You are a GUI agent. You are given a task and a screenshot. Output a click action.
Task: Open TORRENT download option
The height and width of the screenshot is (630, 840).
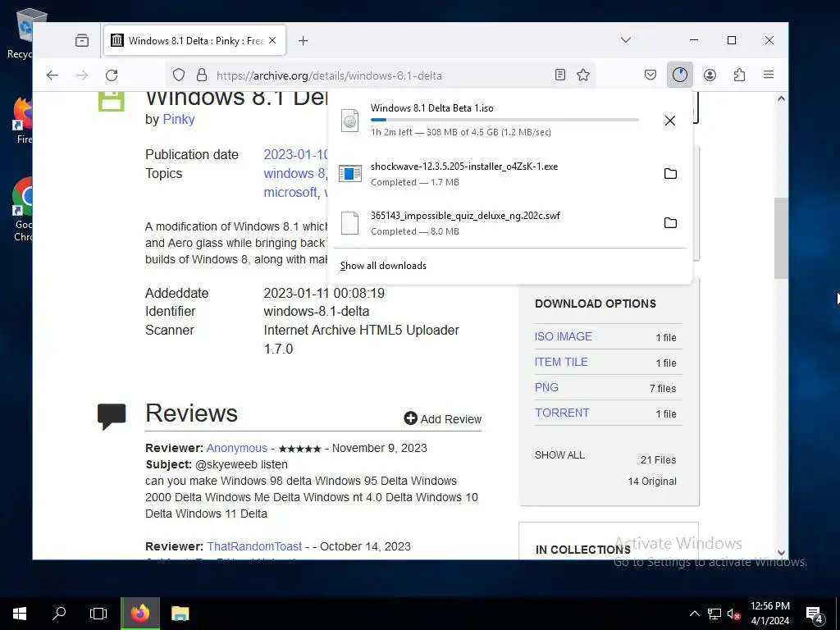[562, 413]
